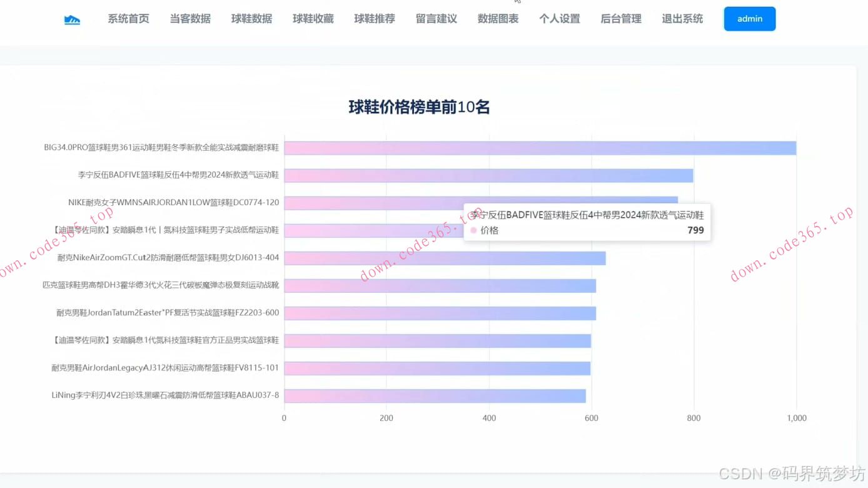Click 退出系统 to log out

(682, 19)
